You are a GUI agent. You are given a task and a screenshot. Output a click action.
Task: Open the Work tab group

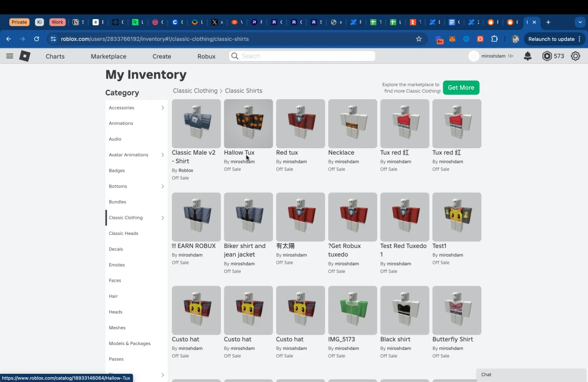point(57,22)
